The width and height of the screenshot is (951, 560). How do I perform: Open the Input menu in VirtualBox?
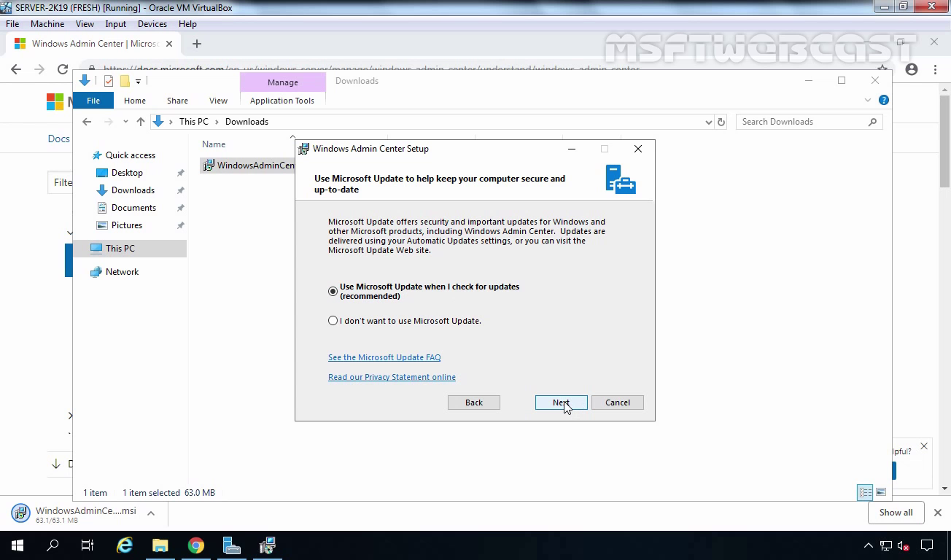pyautogui.click(x=116, y=24)
